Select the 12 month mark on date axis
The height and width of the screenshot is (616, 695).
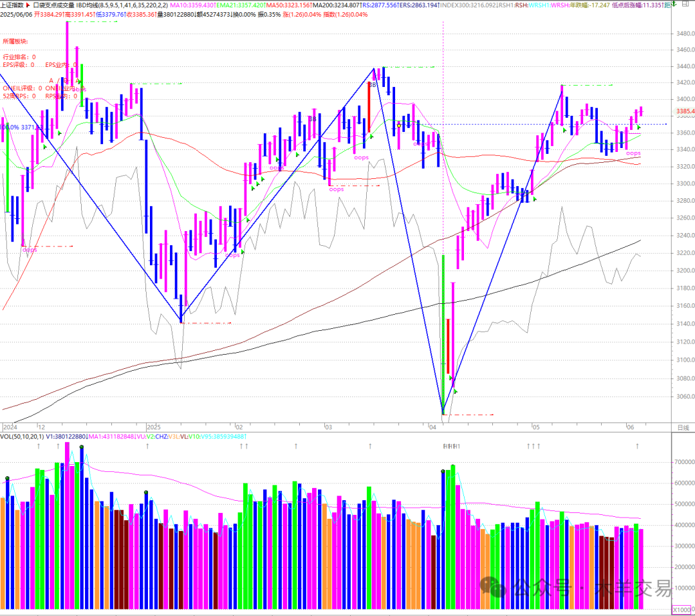click(41, 427)
